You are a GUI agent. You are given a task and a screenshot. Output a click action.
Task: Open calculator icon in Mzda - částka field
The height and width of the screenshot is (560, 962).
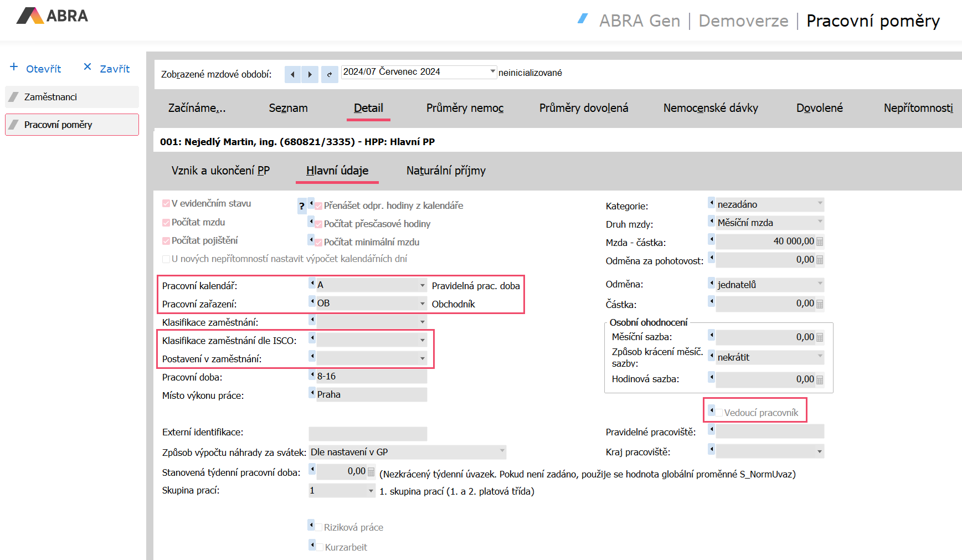point(820,242)
